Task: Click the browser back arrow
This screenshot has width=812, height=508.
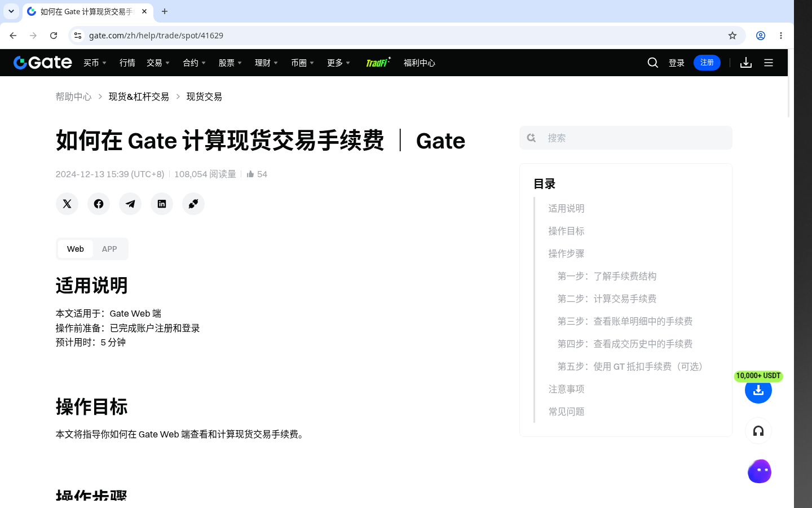Action: 13,36
